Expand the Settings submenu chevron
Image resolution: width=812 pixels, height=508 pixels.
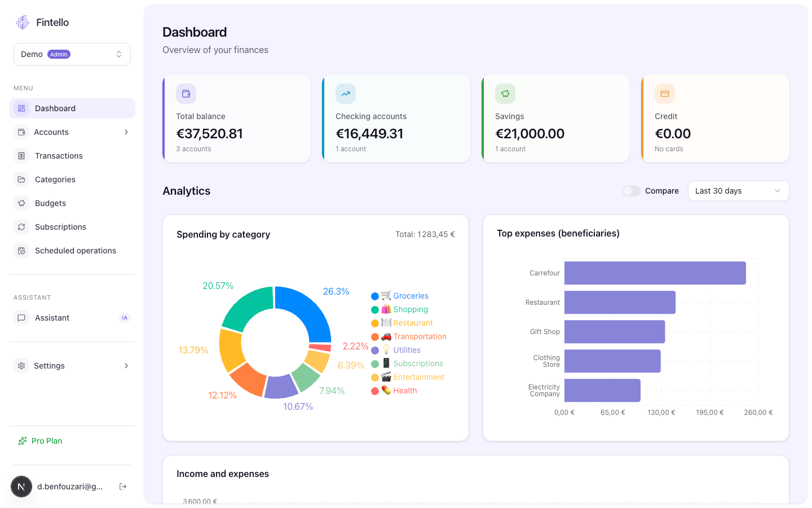tap(126, 366)
